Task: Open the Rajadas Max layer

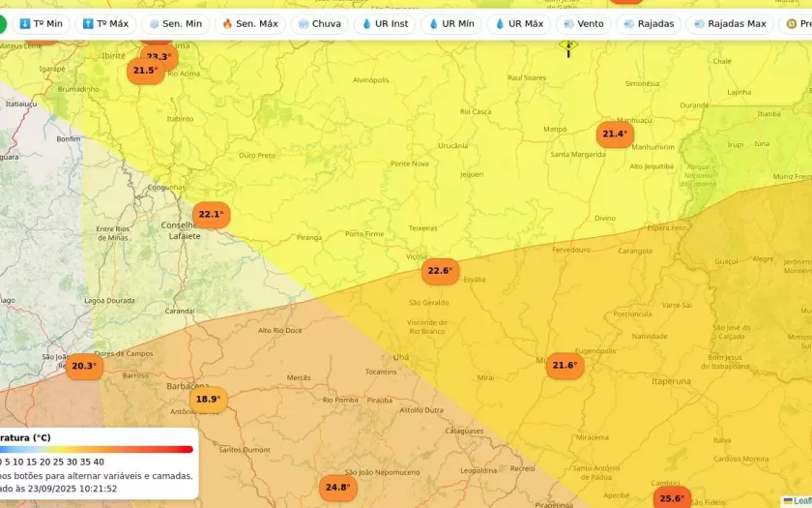Action: pos(729,24)
